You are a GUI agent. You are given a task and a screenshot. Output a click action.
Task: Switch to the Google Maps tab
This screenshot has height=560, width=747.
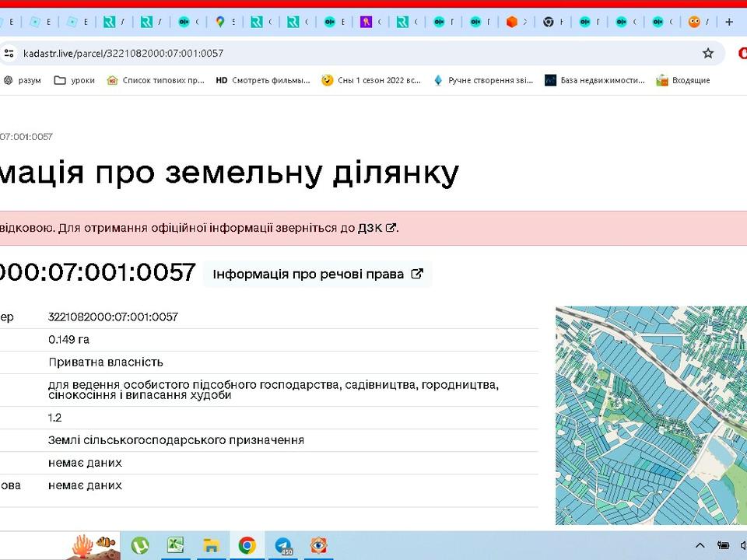[x=221, y=22]
